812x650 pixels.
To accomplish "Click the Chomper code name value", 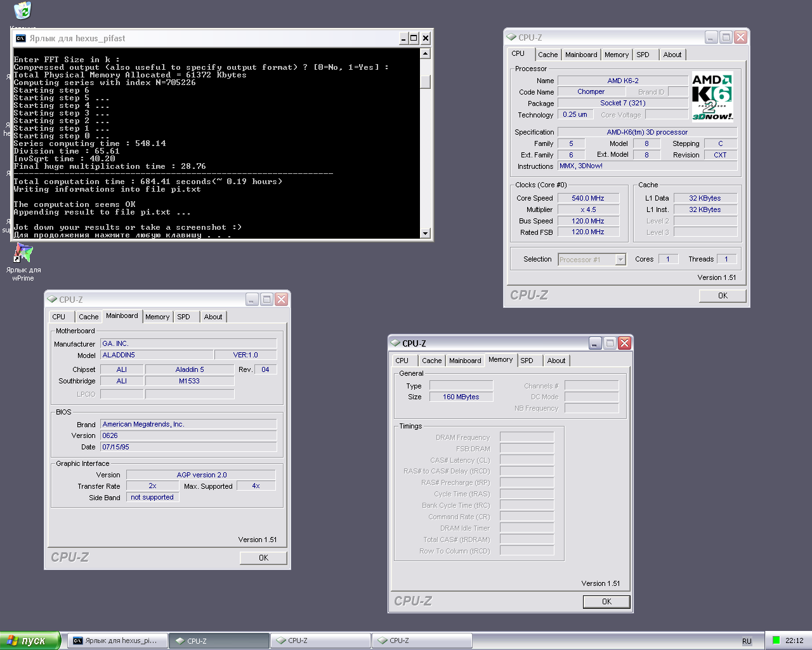I will click(x=591, y=91).
